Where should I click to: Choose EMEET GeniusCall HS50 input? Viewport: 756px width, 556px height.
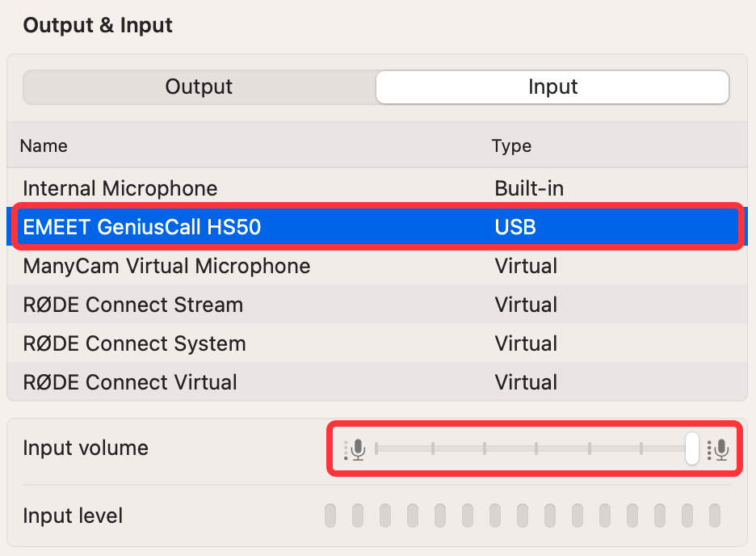pos(377,226)
